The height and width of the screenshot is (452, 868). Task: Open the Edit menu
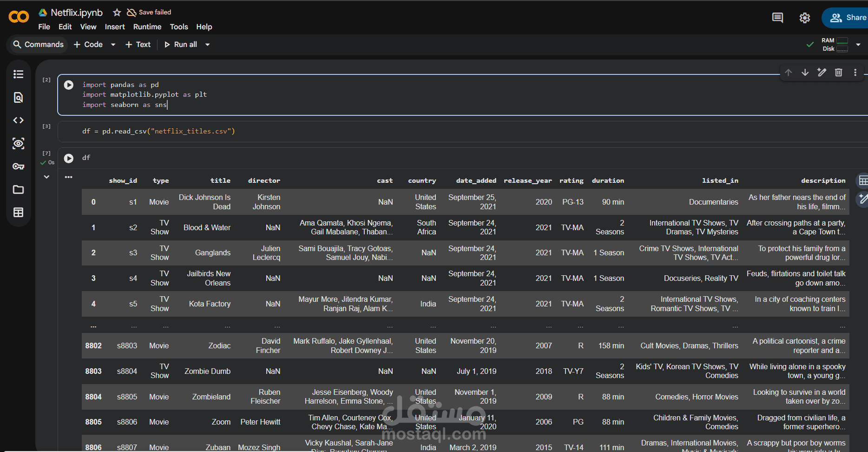(65, 27)
